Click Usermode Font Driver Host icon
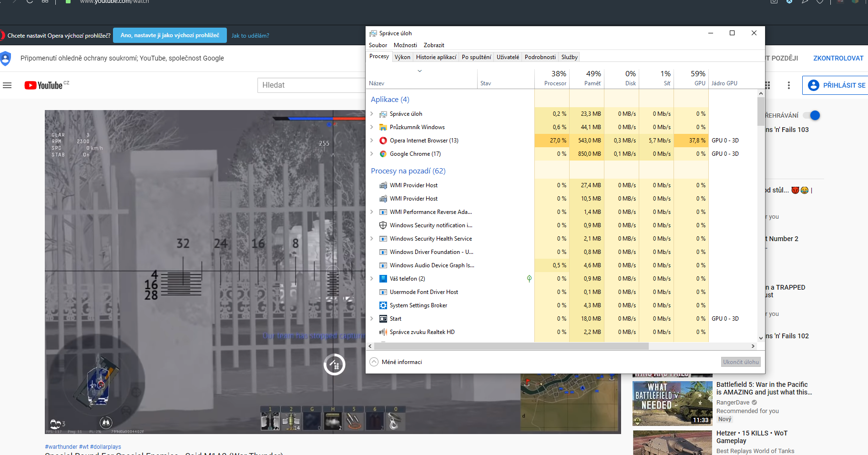The height and width of the screenshot is (455, 868). 383,292
